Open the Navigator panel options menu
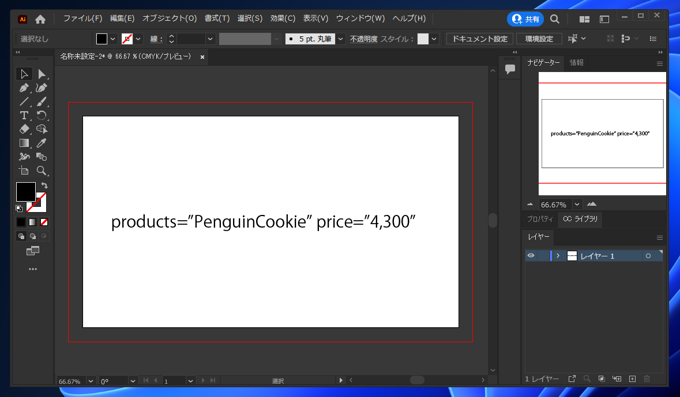The height and width of the screenshot is (397, 680). pos(660,63)
